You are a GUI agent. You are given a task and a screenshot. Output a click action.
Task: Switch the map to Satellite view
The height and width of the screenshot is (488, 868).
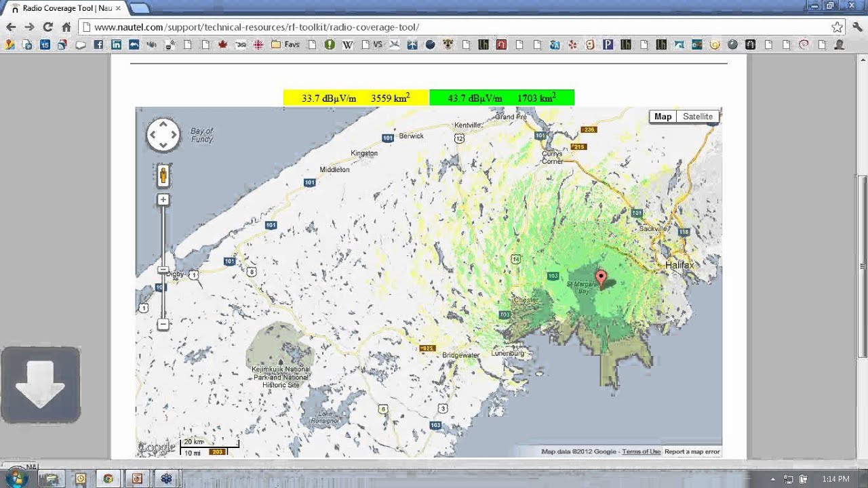(x=697, y=117)
